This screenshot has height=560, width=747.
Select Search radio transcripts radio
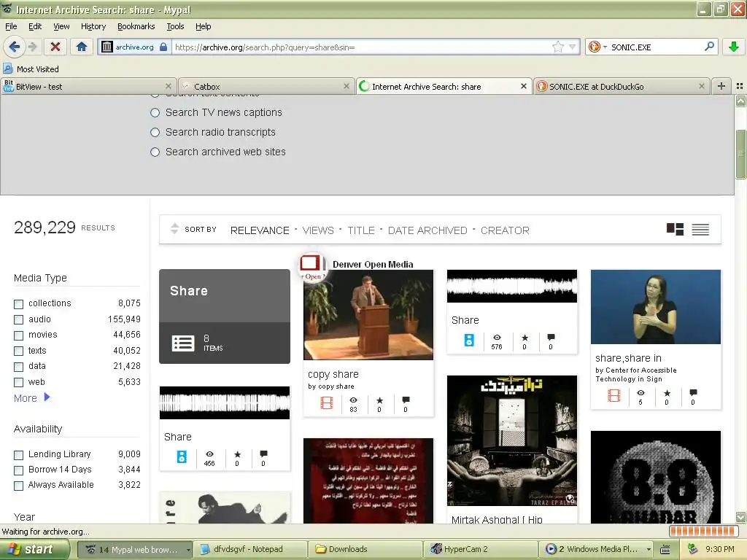(x=155, y=132)
